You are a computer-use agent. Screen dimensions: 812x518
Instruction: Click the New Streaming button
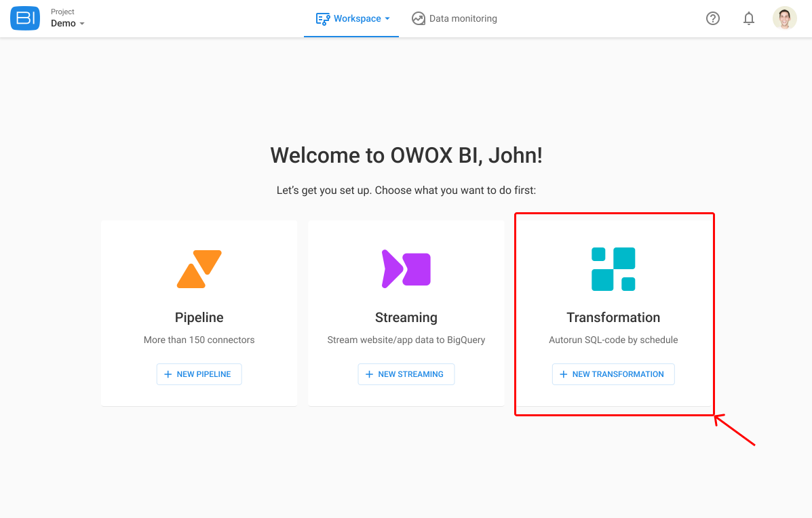(x=406, y=374)
